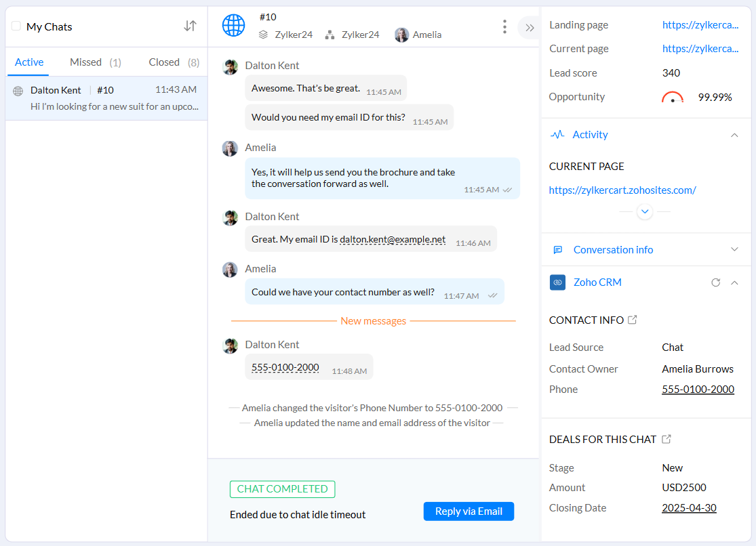Click the 'Awesome. That's be great.' message
Image resolution: width=756 pixels, height=546 pixels.
pyautogui.click(x=325, y=89)
